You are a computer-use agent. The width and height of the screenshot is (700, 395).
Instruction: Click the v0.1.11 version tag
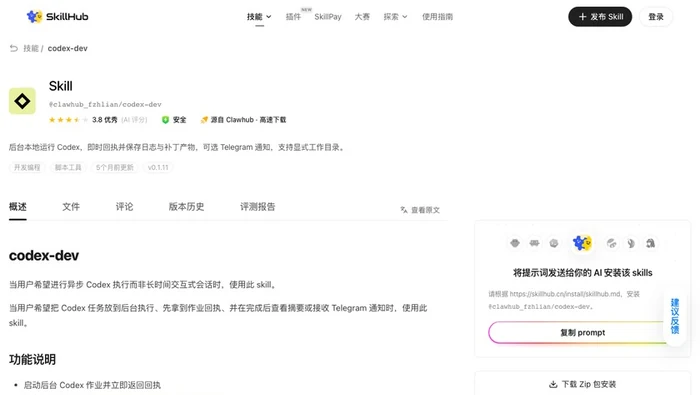[158, 167]
